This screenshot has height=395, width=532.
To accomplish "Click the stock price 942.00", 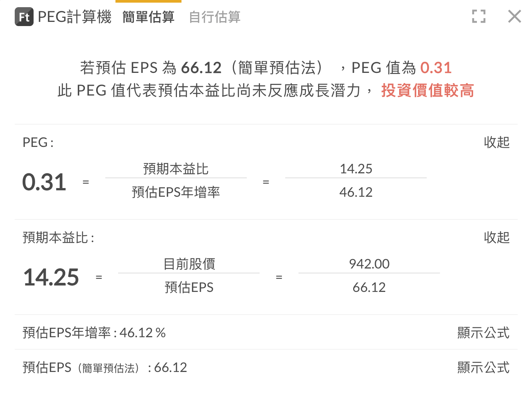I will click(x=369, y=264).
